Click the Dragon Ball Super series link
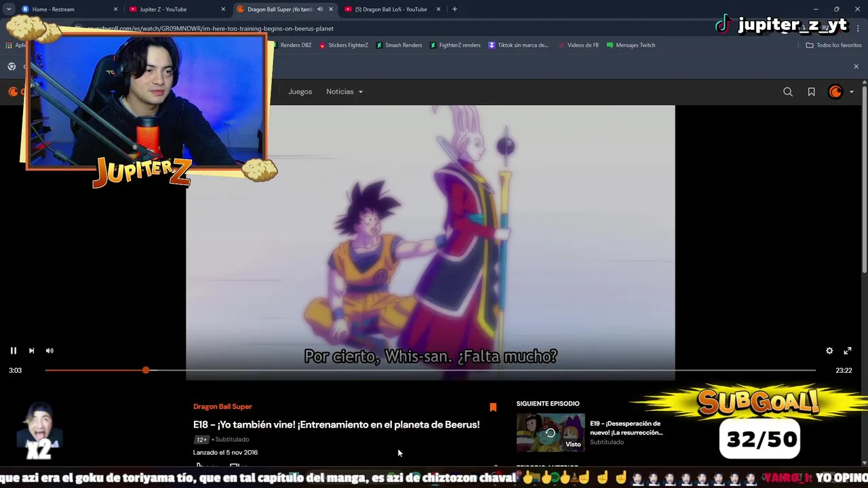Image resolution: width=868 pixels, height=488 pixels. coord(222,407)
